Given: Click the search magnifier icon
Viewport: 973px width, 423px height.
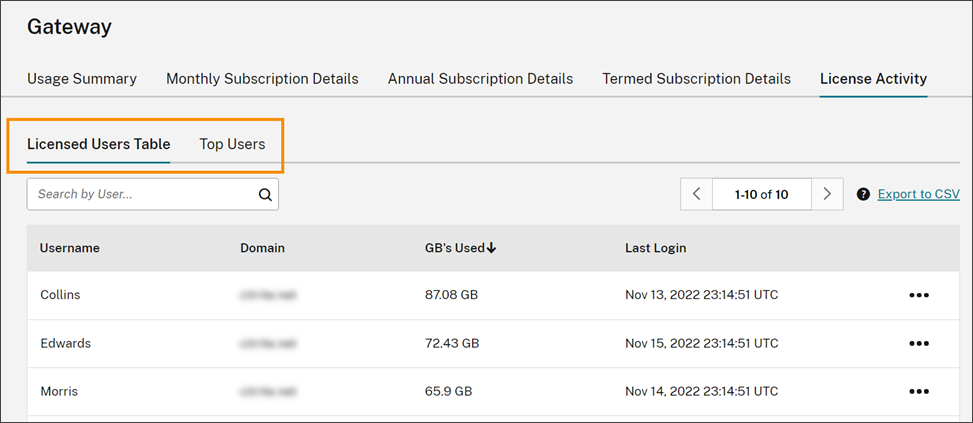Looking at the screenshot, I should (x=265, y=195).
